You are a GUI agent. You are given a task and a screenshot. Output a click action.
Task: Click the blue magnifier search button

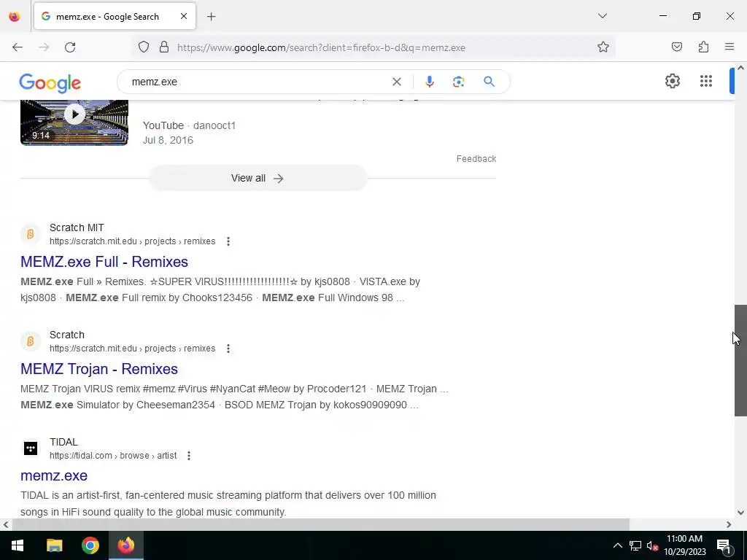click(x=489, y=82)
